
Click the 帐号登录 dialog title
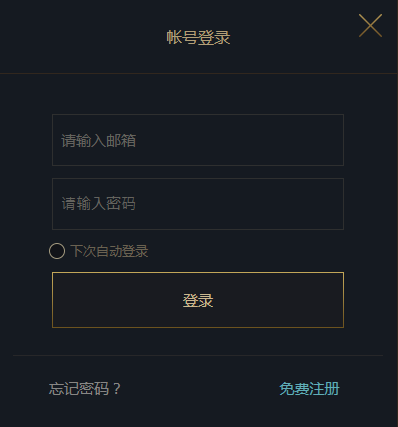(198, 37)
